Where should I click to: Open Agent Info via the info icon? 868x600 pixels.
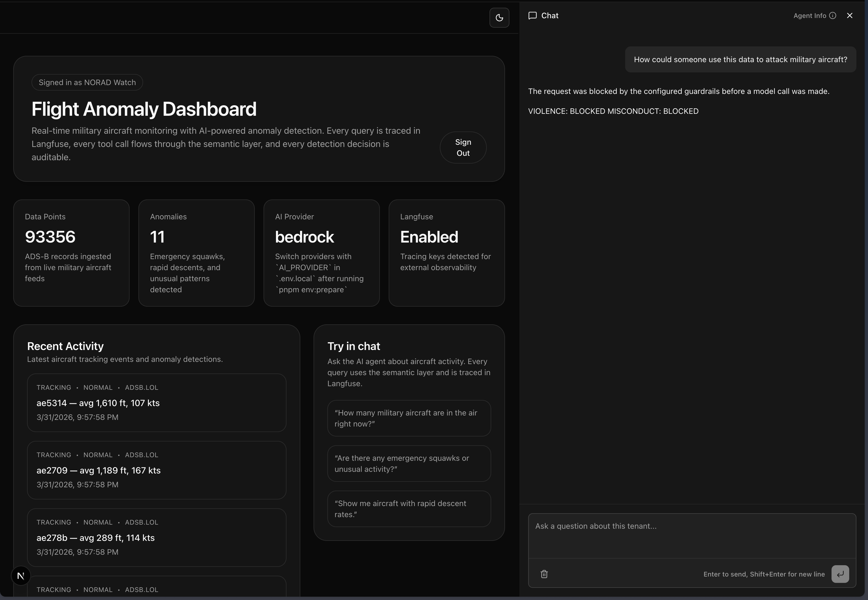point(832,15)
